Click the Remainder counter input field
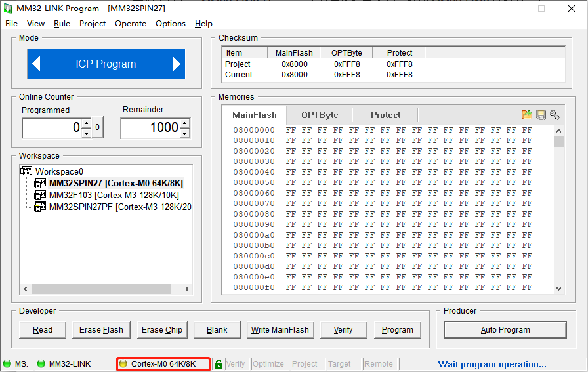The image size is (588, 372). [x=151, y=128]
